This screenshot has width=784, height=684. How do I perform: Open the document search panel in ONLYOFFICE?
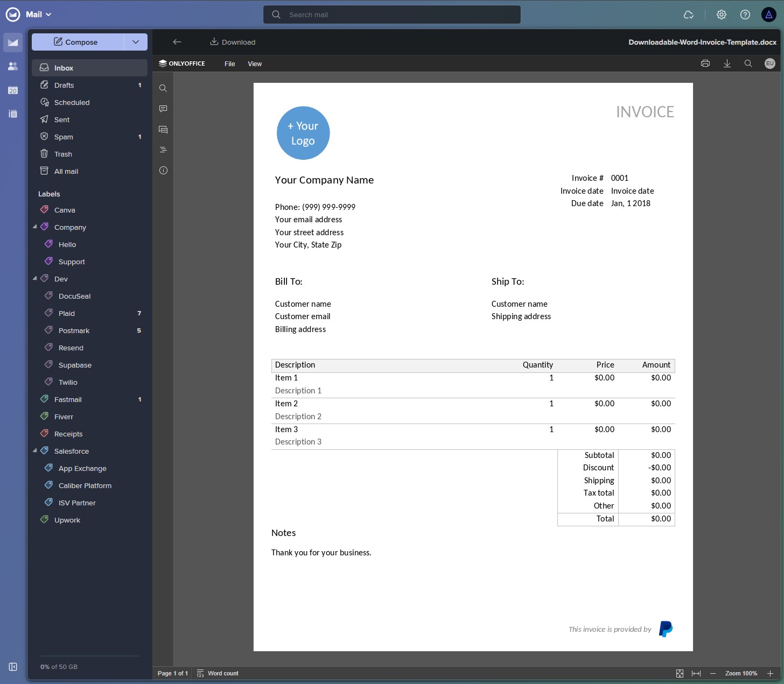pyautogui.click(x=163, y=88)
